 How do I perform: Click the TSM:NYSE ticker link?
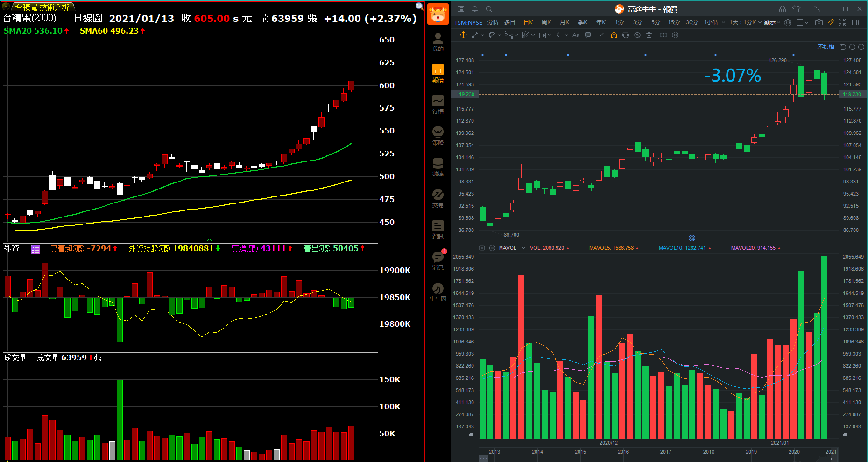(x=468, y=22)
